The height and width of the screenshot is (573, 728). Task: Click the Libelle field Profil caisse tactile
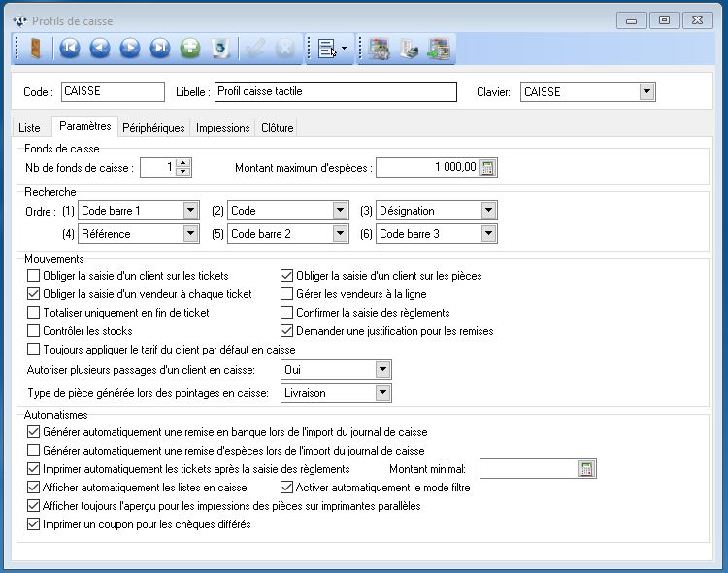[336, 91]
